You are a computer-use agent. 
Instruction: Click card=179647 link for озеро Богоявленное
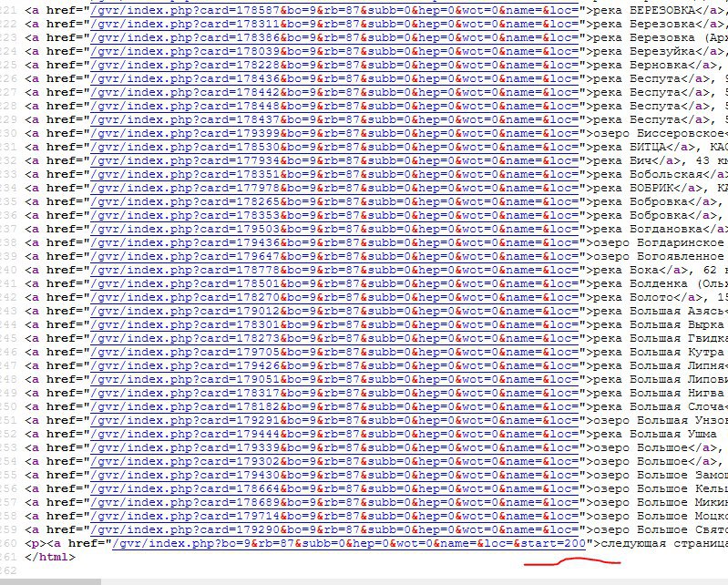coord(334,256)
